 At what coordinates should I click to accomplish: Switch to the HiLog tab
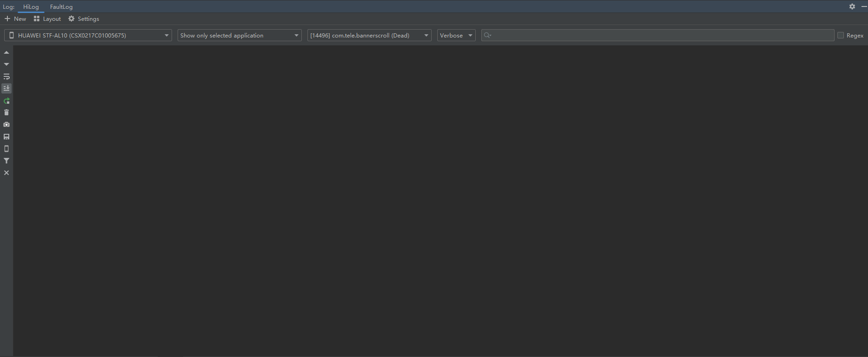coord(31,7)
